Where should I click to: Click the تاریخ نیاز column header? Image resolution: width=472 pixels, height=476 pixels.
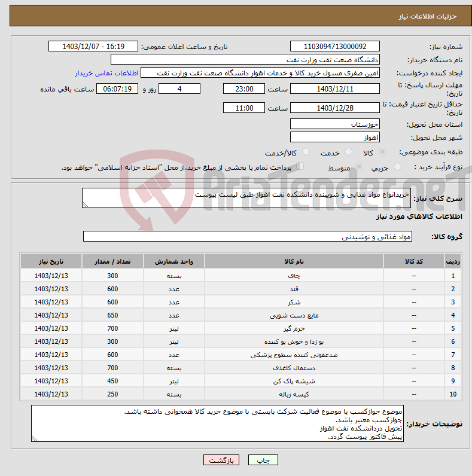click(51, 261)
